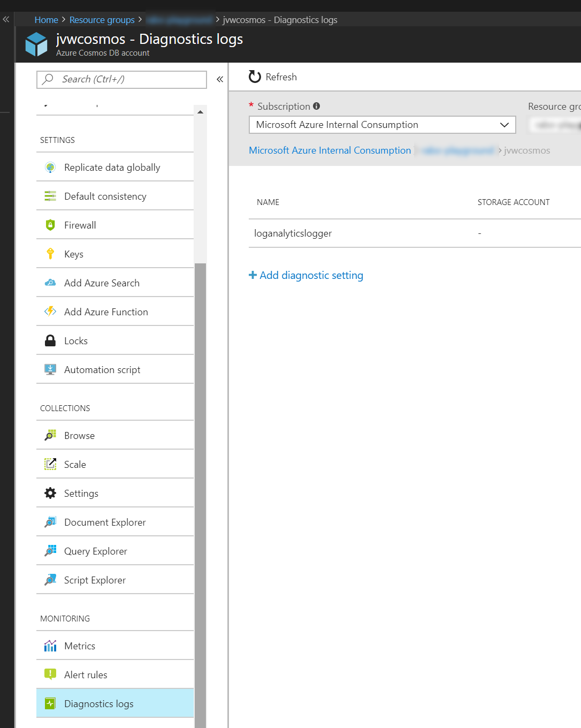This screenshot has width=581, height=728.
Task: Select the loganalyticslogger diagnostic setting
Action: click(x=293, y=233)
